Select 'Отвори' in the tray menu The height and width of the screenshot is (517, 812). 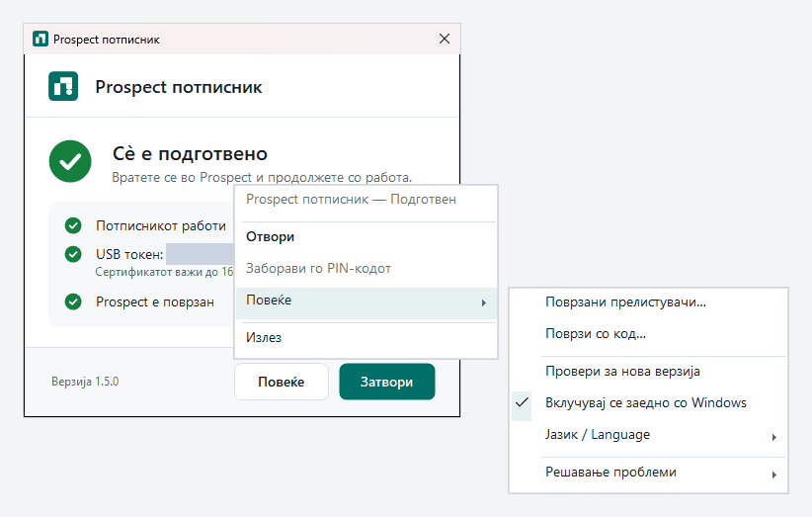click(366, 236)
